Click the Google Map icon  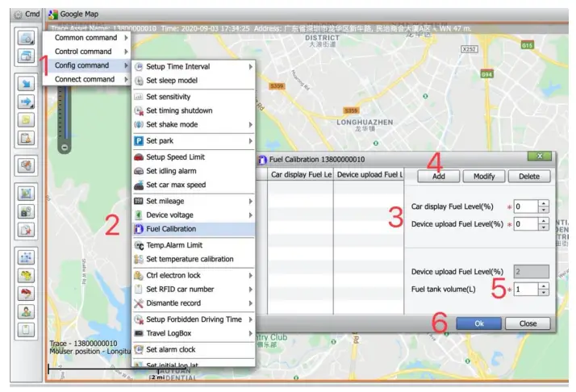[53, 15]
